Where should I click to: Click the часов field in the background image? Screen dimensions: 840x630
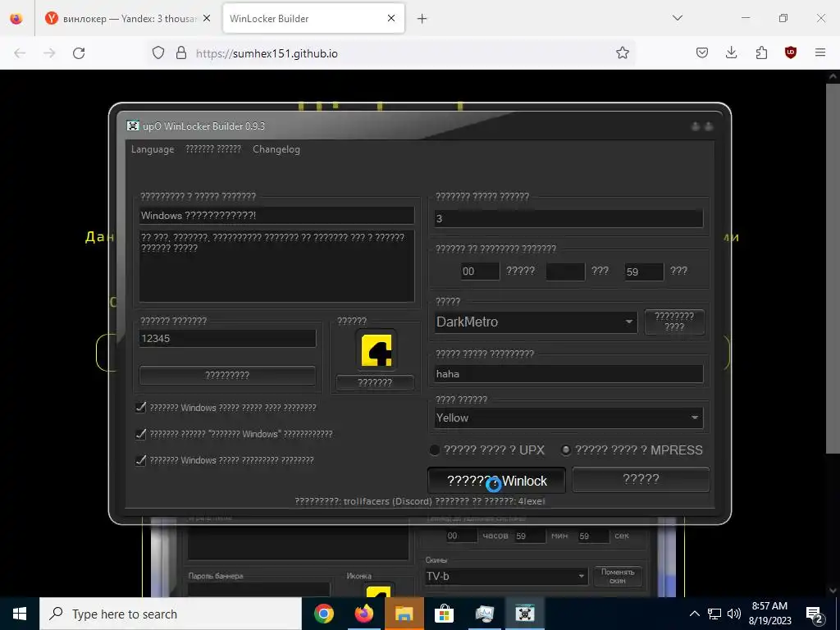coord(462,536)
